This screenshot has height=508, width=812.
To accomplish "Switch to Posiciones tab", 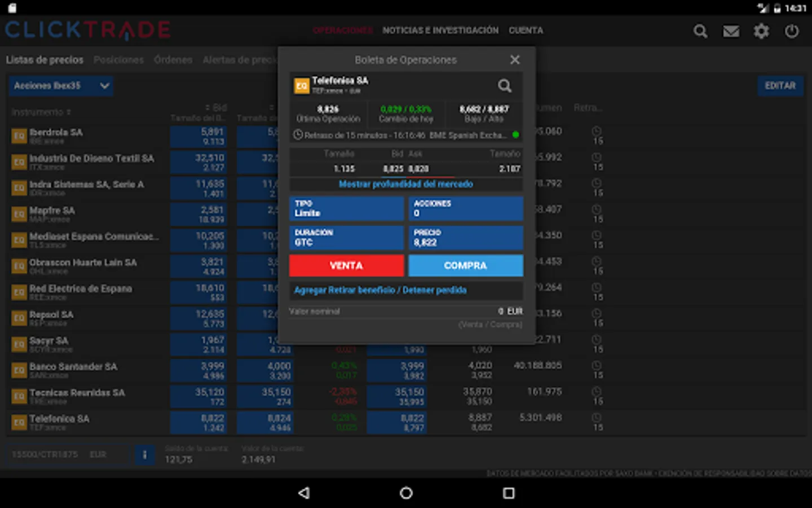I will pos(118,60).
